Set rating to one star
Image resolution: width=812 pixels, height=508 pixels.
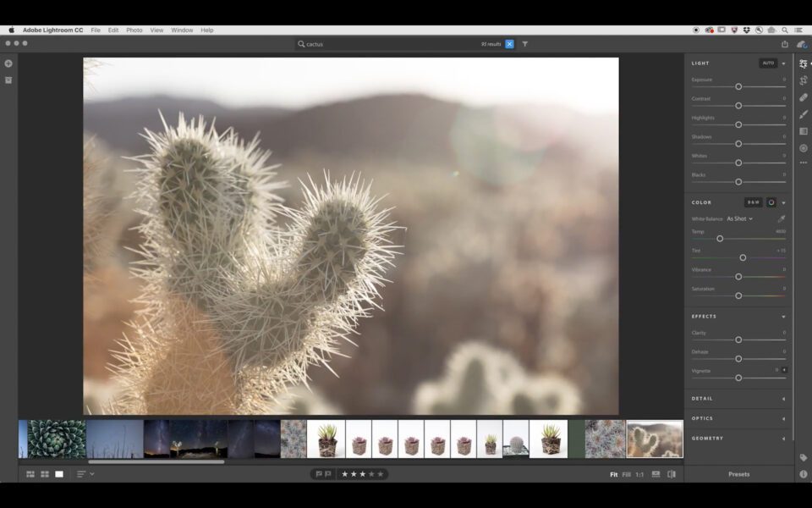click(344, 474)
